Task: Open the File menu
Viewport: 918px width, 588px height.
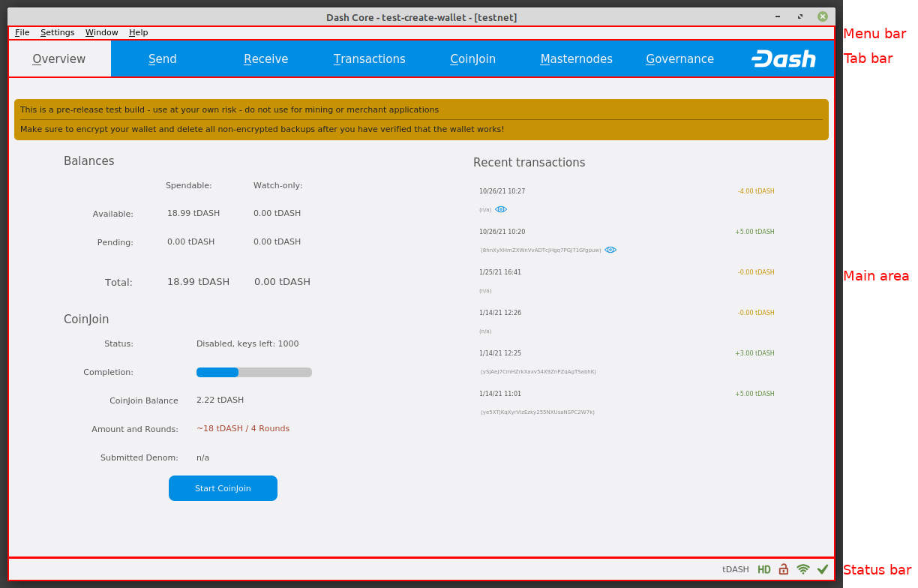Action: (22, 32)
